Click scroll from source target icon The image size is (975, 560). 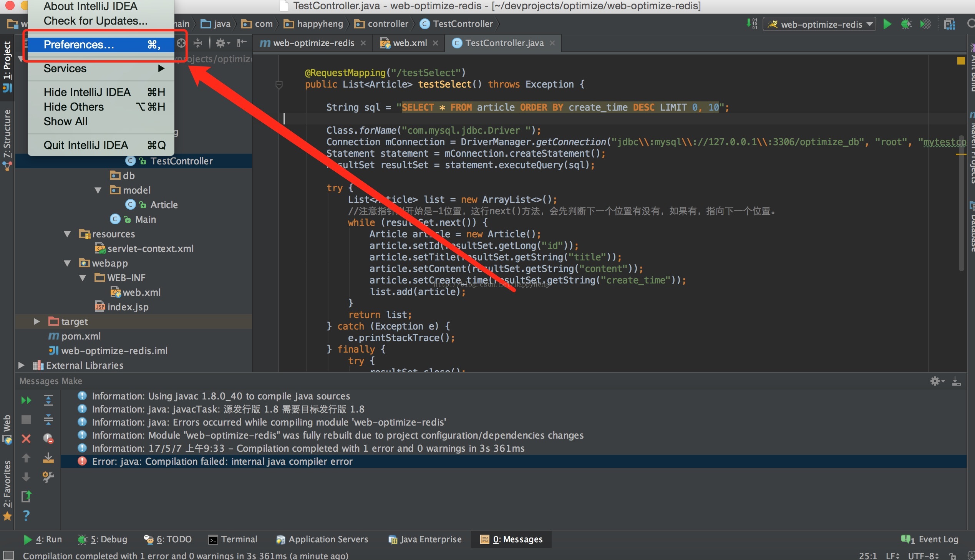click(x=181, y=43)
